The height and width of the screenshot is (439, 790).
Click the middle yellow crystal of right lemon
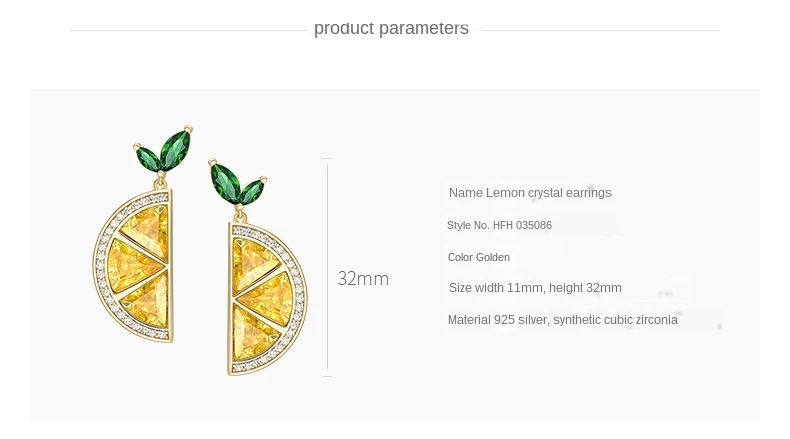264,295
